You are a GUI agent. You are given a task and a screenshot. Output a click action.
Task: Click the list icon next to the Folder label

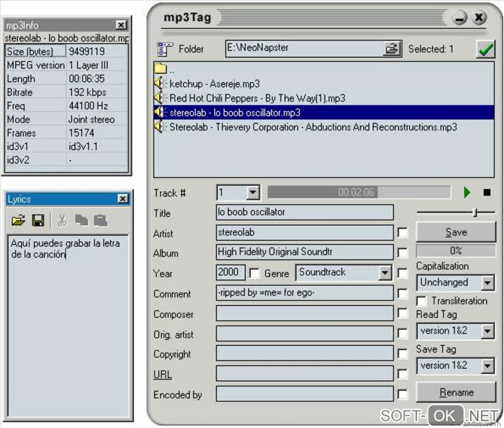tap(165, 49)
